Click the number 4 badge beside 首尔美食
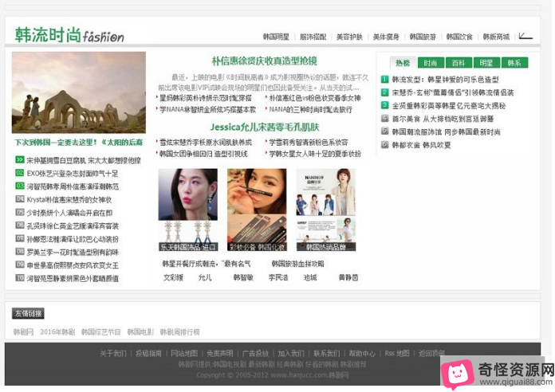555x392 pixels. click(x=384, y=118)
